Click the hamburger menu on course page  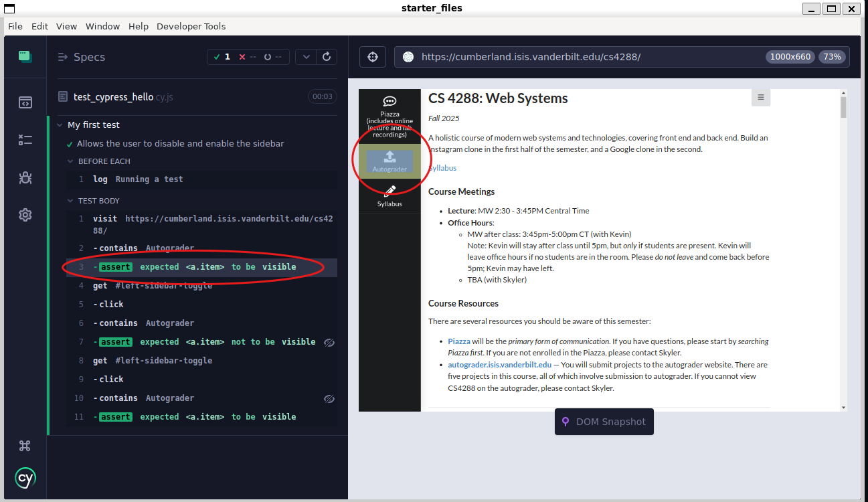coord(760,98)
